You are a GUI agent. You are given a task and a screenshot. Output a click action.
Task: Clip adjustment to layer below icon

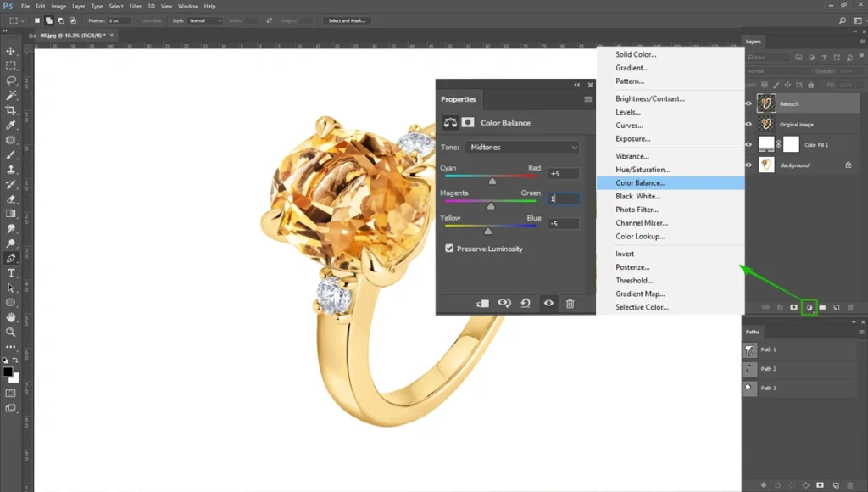point(482,303)
